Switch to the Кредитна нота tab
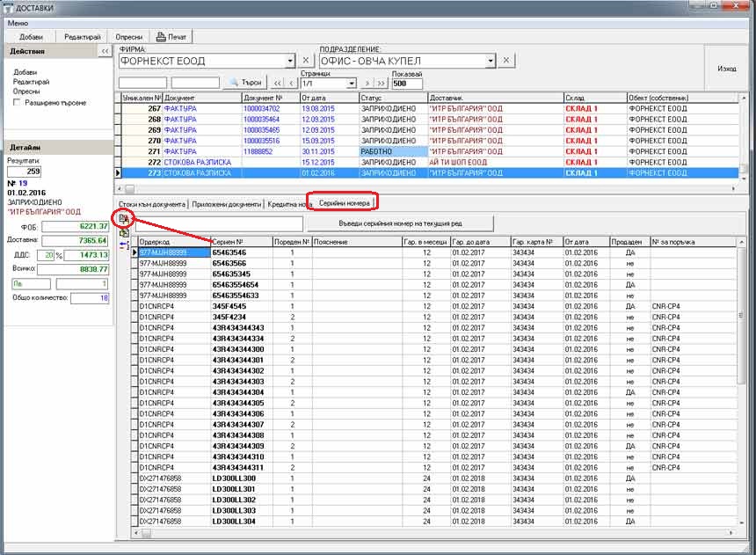Image resolution: width=756 pixels, height=555 pixels. coord(288,204)
